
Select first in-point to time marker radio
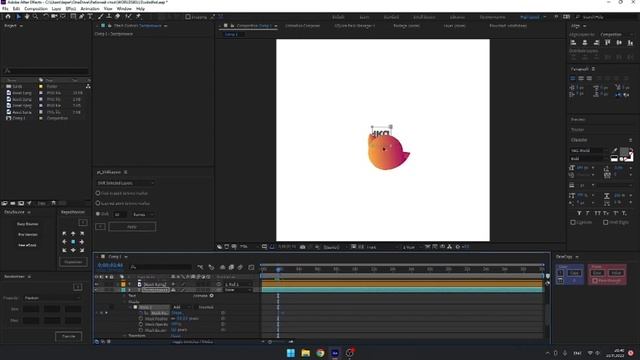pos(98,193)
